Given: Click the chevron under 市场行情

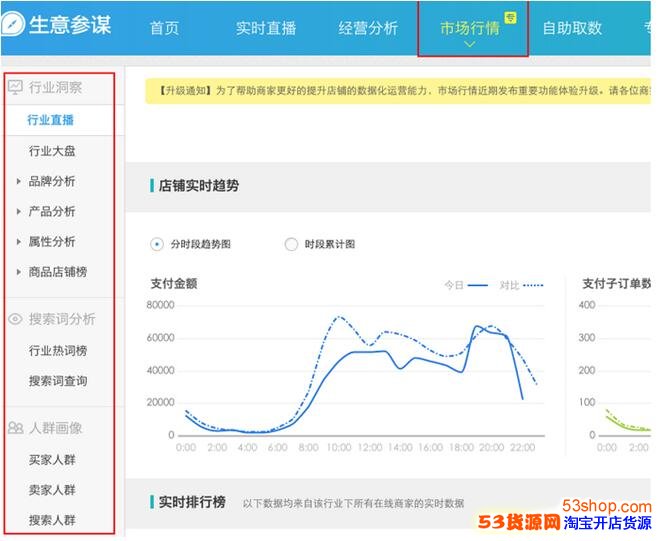Looking at the screenshot, I should point(470,44).
